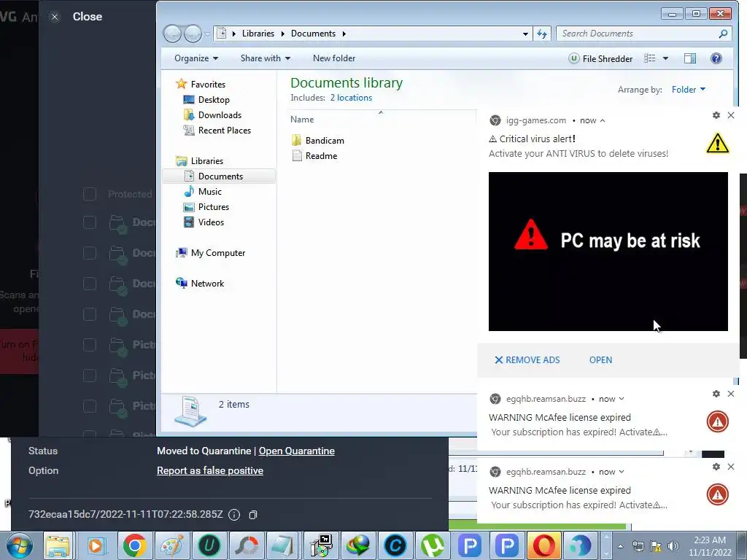Open Explorer help icon
The image size is (747, 560).
coord(716,58)
